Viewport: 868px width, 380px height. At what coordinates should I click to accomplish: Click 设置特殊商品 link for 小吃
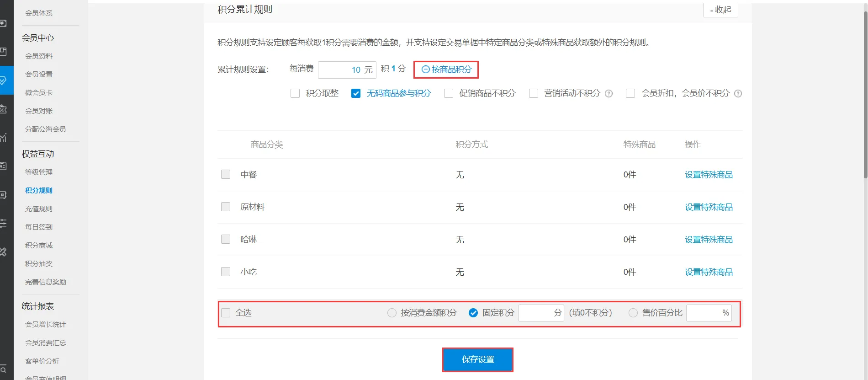point(709,272)
